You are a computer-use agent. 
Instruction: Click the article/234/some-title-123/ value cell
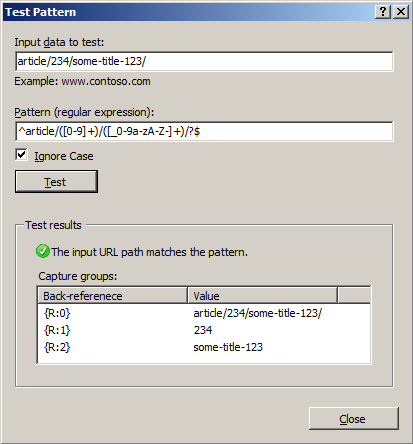click(x=258, y=313)
